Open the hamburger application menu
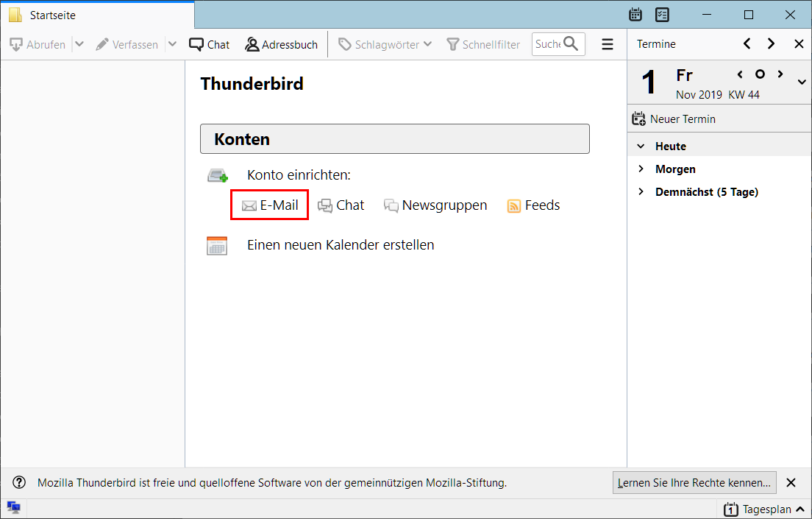This screenshot has width=812, height=519. 608,44
